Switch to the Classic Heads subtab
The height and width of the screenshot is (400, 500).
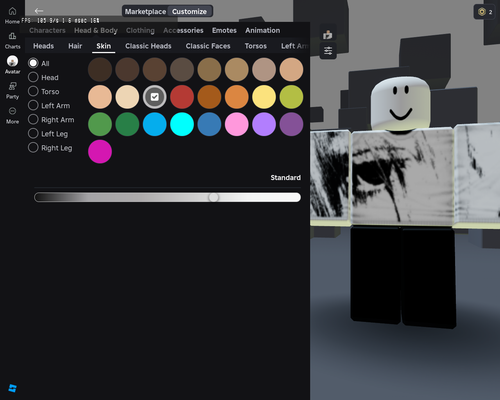pos(148,46)
